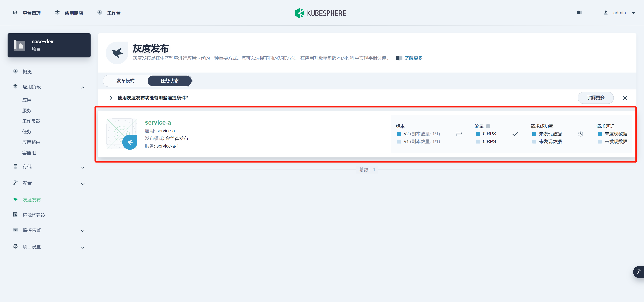
Task: Click 发布模式: 金丝雀发布 text
Action: pyautogui.click(x=167, y=138)
